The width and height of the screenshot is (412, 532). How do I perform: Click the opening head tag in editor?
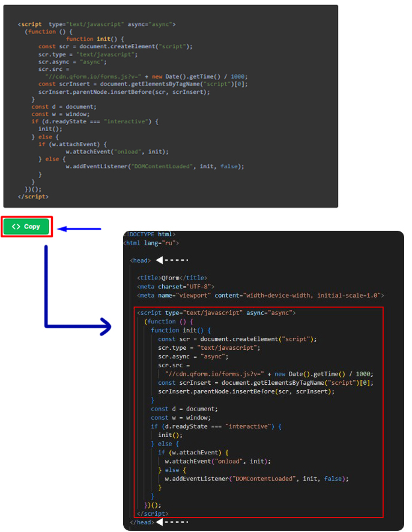click(x=140, y=260)
